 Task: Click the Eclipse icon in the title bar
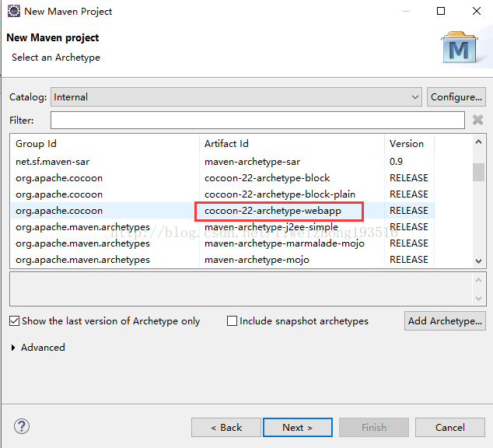[x=14, y=11]
